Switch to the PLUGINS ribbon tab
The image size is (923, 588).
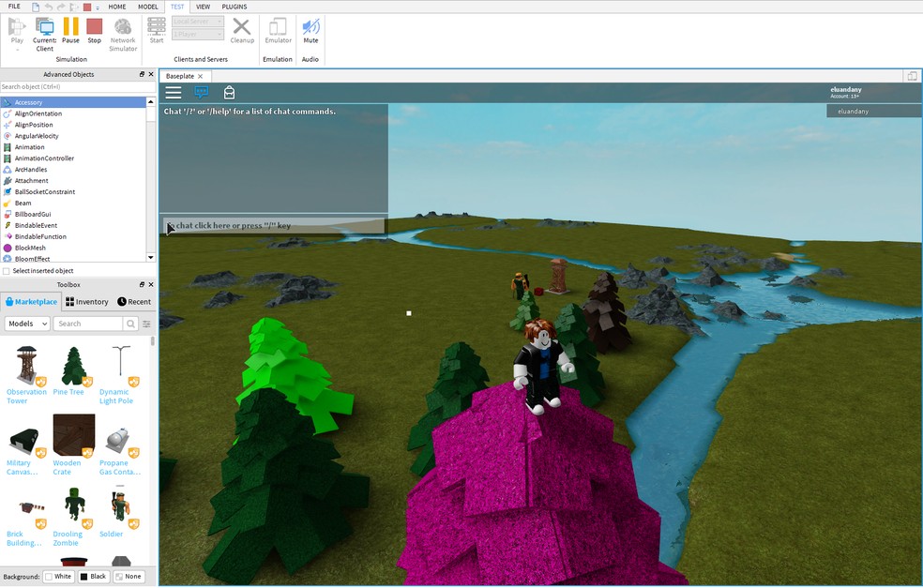235,7
